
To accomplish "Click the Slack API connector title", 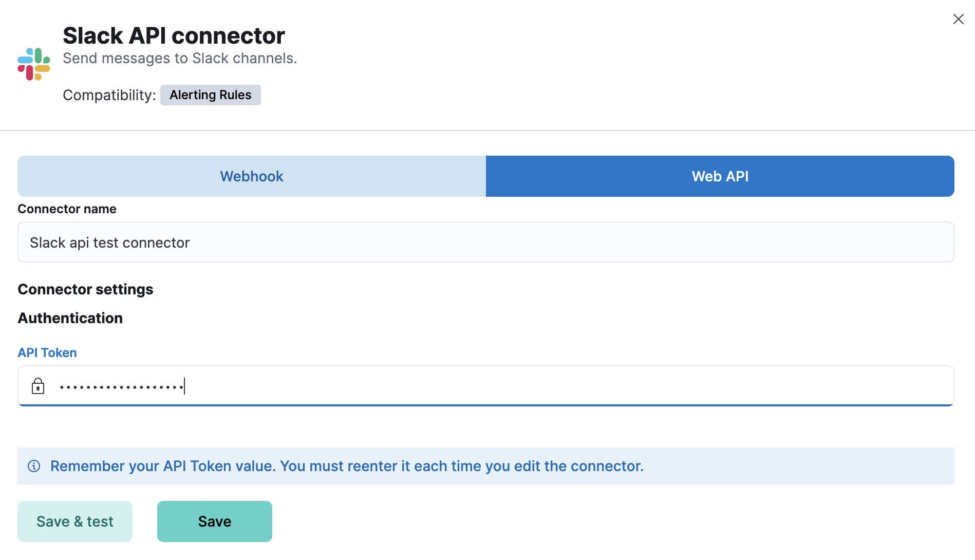I will click(174, 35).
